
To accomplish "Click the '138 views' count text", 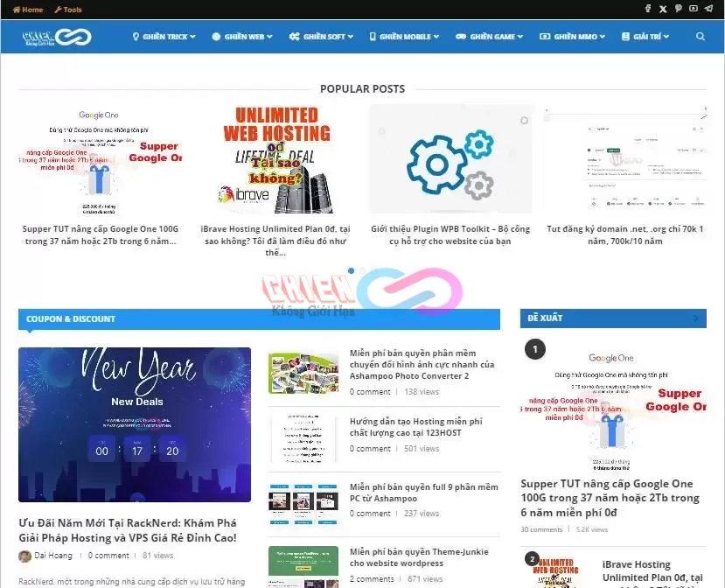I will [x=422, y=392].
